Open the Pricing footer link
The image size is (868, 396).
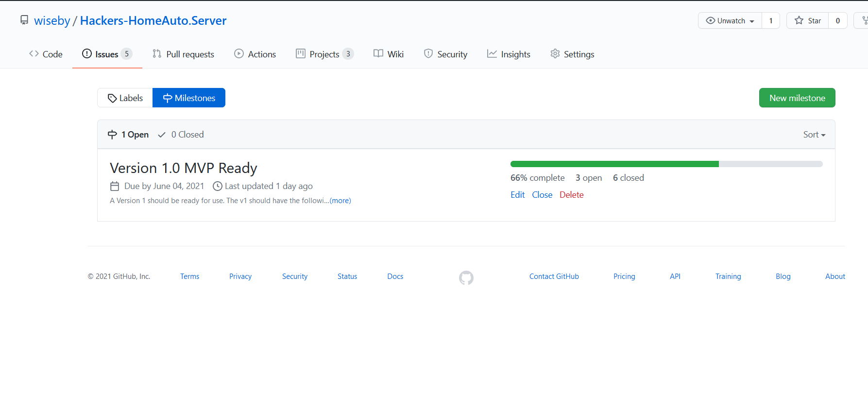(624, 276)
